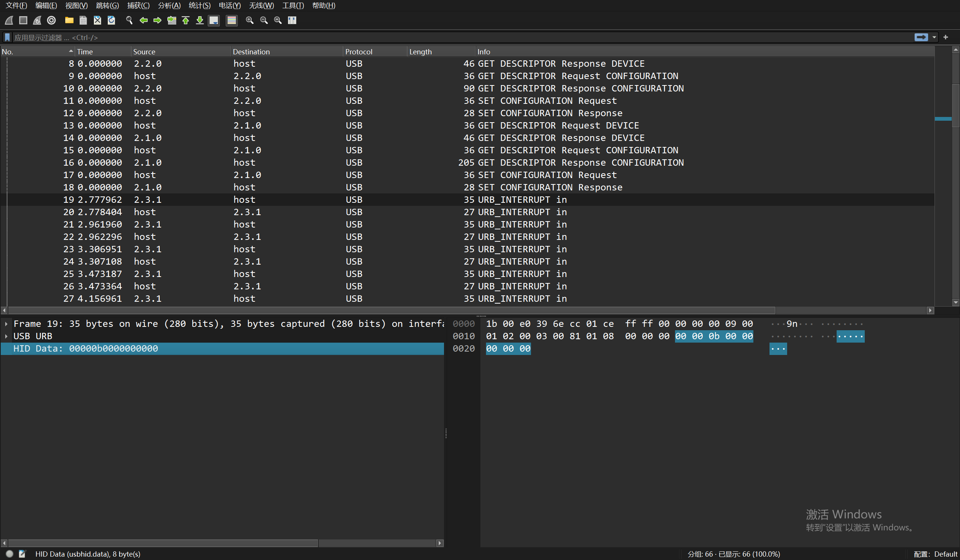960x560 pixels.
Task: Expand Frame 19 details tree
Action: coord(6,324)
